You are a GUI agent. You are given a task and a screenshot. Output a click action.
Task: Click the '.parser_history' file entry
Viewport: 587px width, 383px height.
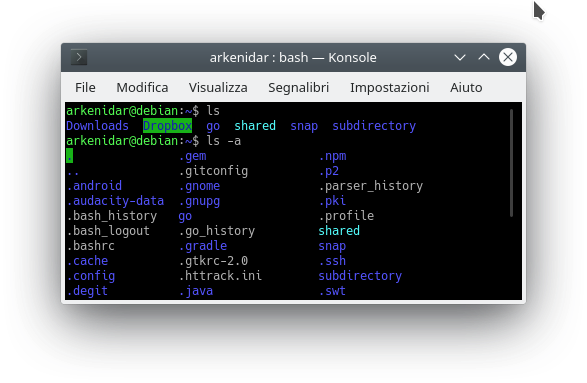coord(371,186)
